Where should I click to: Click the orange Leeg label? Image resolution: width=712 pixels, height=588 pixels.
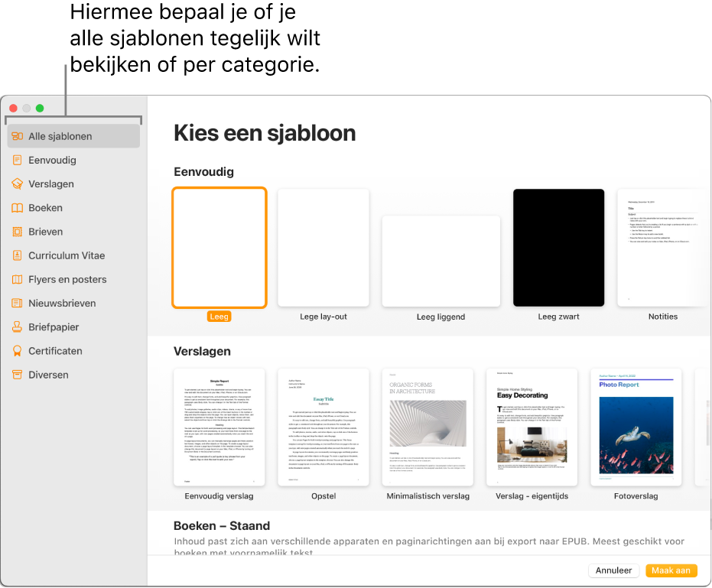(x=219, y=317)
